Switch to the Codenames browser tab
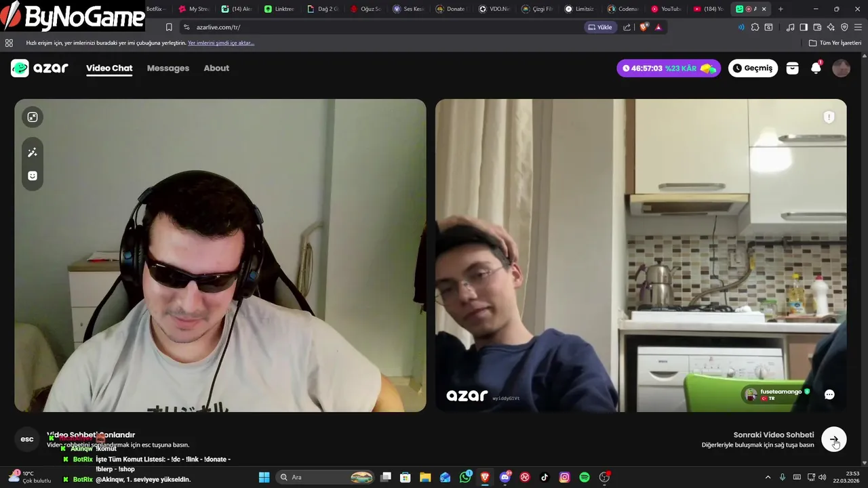Image resolution: width=868 pixels, height=488 pixels. [x=623, y=9]
